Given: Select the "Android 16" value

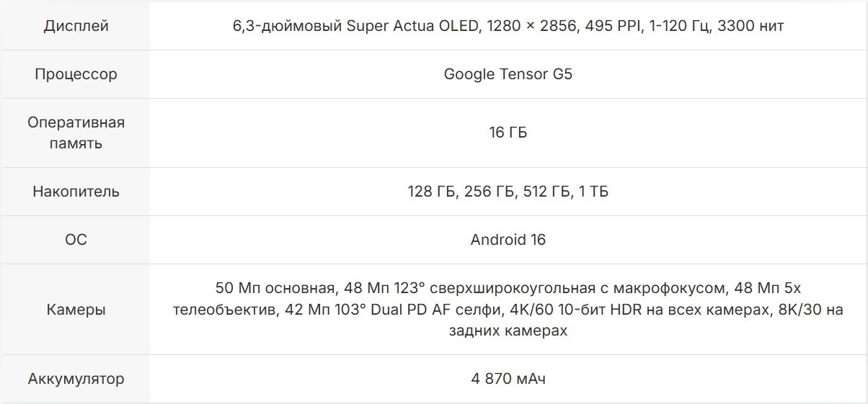Looking at the screenshot, I should pyautogui.click(x=508, y=240).
